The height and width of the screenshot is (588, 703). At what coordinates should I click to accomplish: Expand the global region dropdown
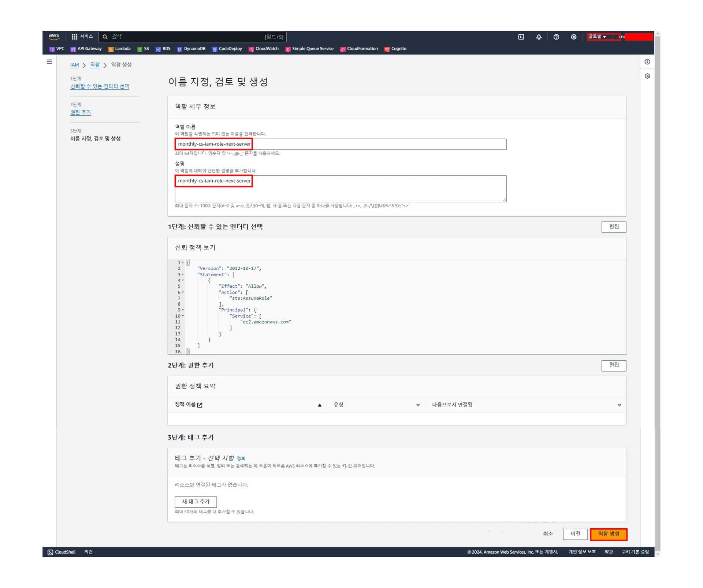pyautogui.click(x=598, y=37)
